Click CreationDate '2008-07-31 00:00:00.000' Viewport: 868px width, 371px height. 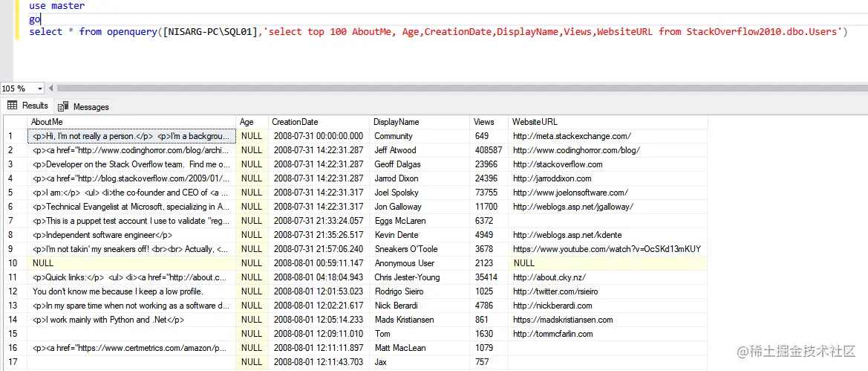point(319,136)
